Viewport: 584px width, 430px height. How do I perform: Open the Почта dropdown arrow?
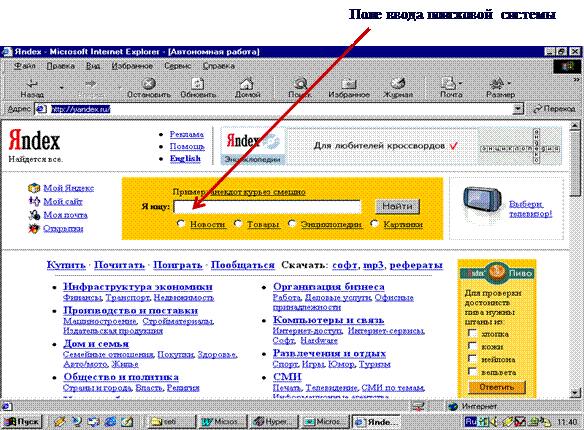pos(461,83)
